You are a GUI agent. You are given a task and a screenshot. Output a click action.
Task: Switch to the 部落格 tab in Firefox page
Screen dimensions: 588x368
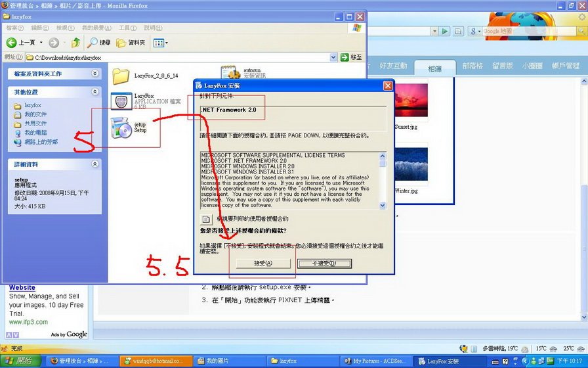[472, 66]
